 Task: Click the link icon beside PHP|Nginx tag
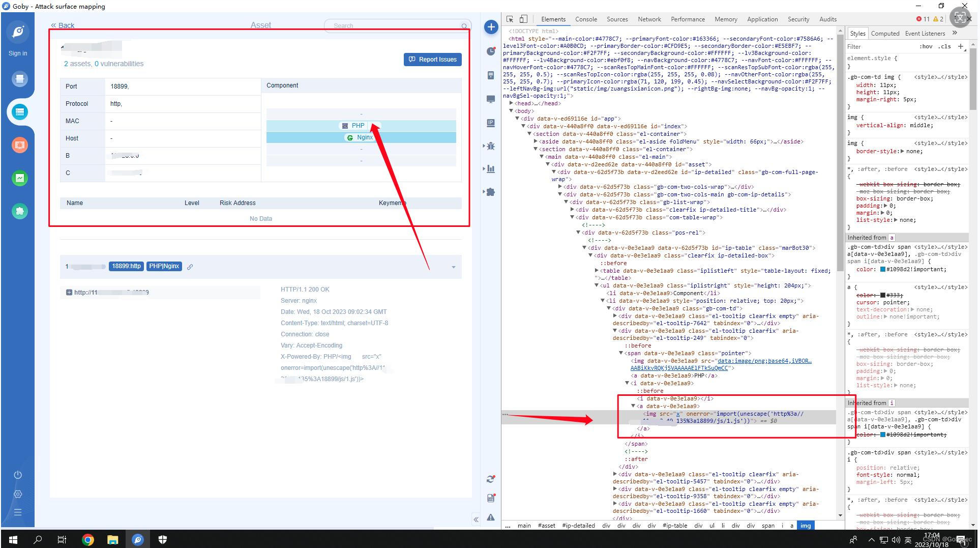coord(190,267)
